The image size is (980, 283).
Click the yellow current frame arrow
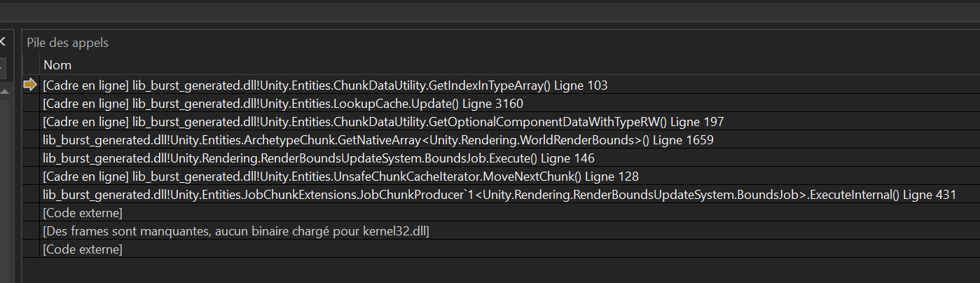30,85
